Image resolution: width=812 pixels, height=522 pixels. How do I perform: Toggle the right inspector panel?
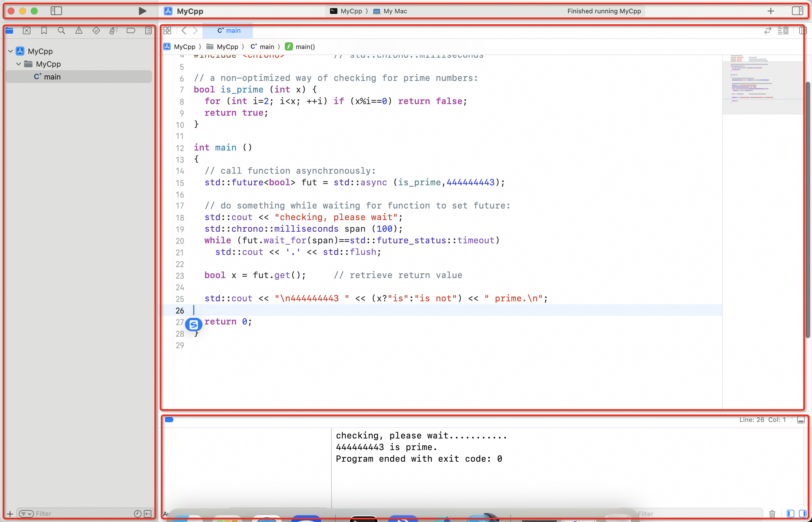[797, 11]
